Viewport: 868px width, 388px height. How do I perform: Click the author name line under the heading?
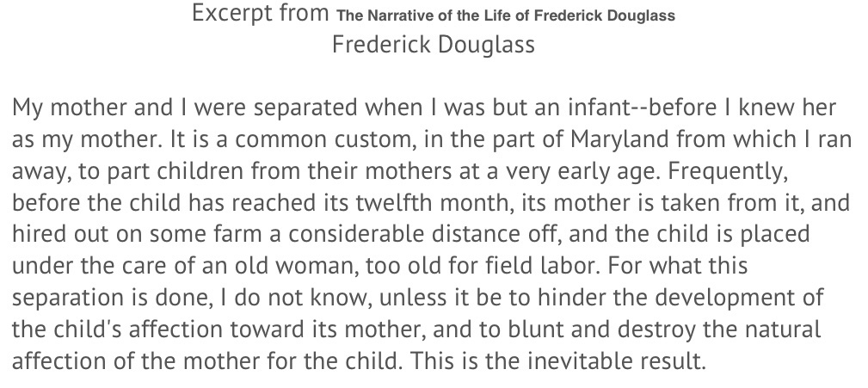(434, 44)
